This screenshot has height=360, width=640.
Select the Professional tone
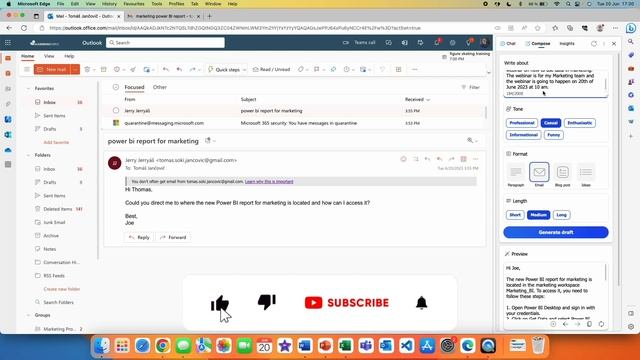(522, 123)
